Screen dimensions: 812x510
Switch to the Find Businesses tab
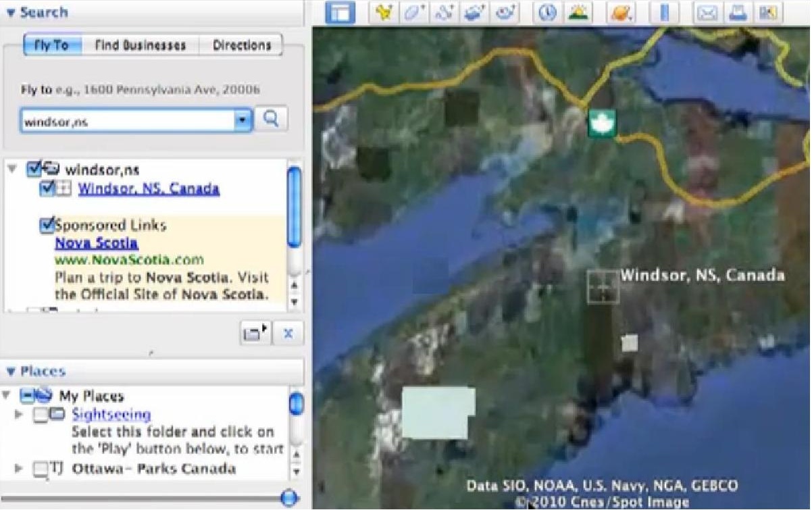141,45
